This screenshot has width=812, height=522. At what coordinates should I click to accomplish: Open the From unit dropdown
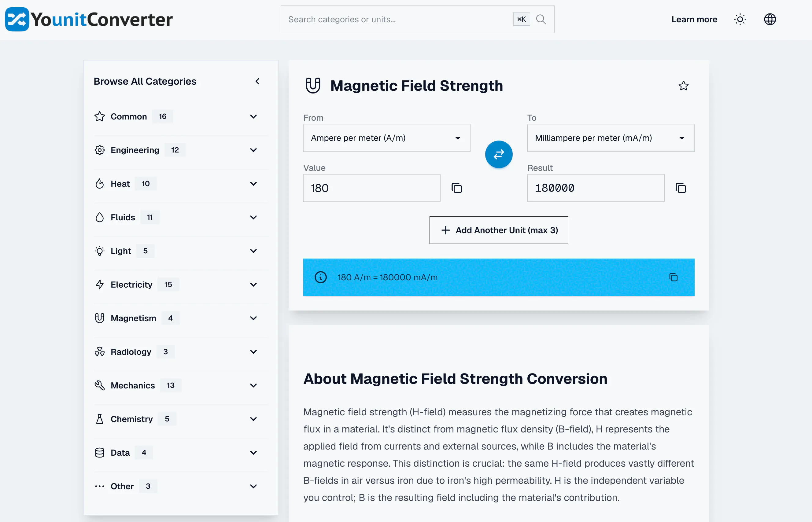[386, 138]
